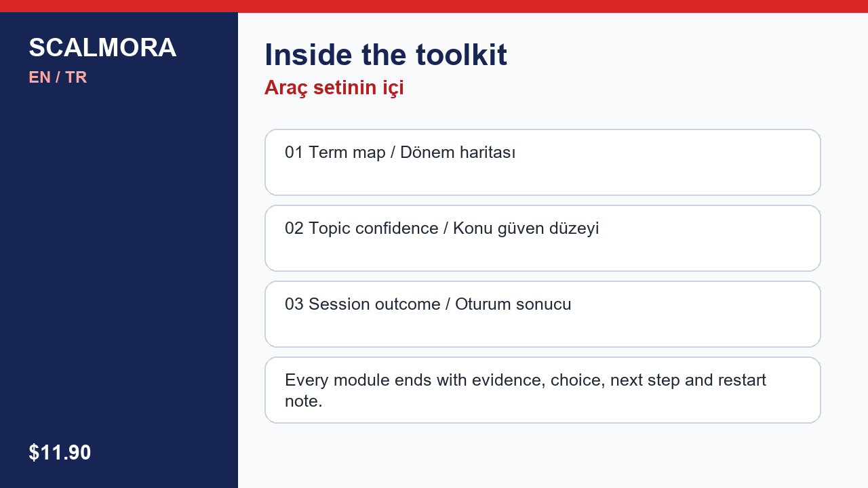The image size is (868, 488).
Task: Click the words Term map
Action: (x=347, y=153)
